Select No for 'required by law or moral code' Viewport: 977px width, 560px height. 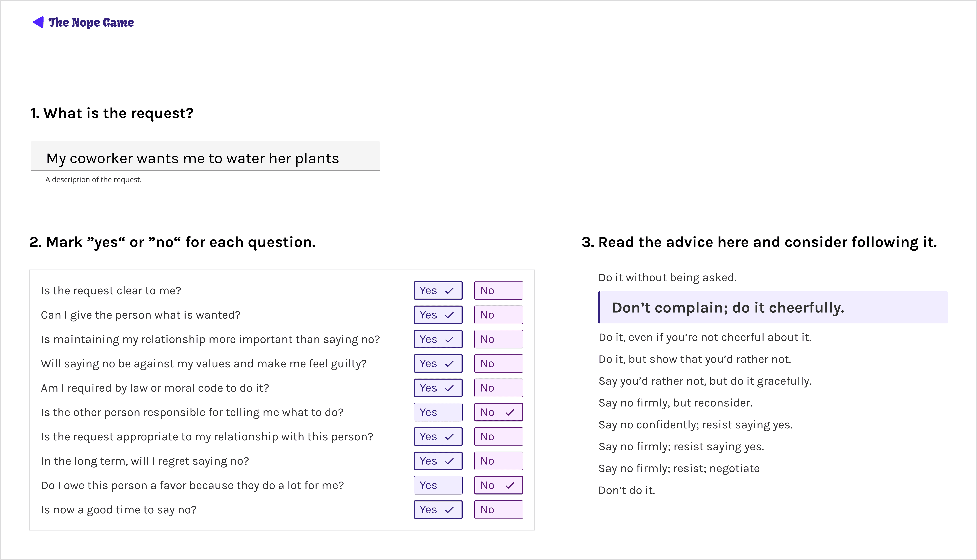pos(499,388)
